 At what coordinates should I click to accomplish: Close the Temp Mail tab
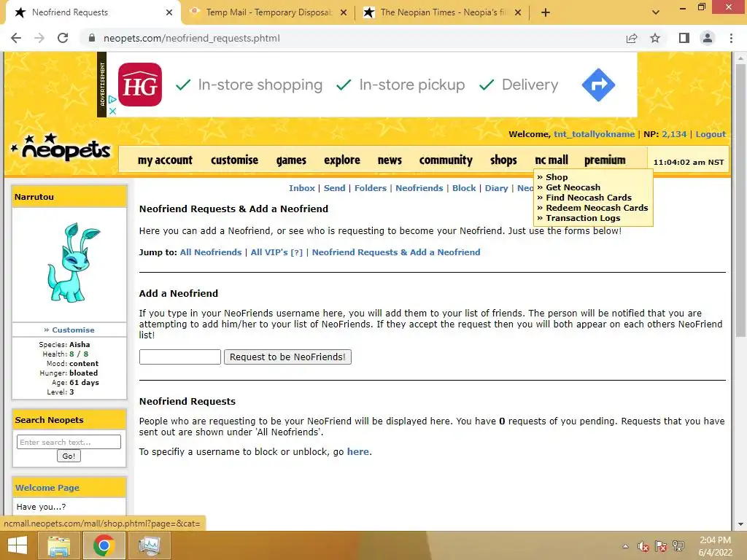[x=344, y=13]
